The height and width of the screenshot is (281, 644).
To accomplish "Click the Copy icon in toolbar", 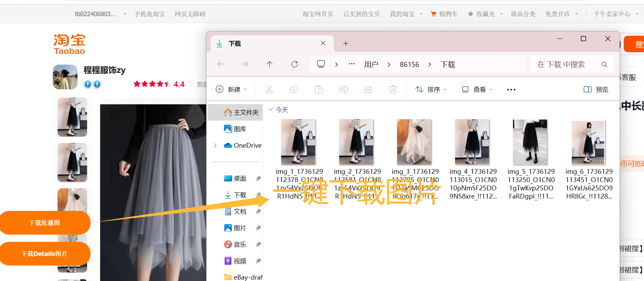I will [294, 89].
